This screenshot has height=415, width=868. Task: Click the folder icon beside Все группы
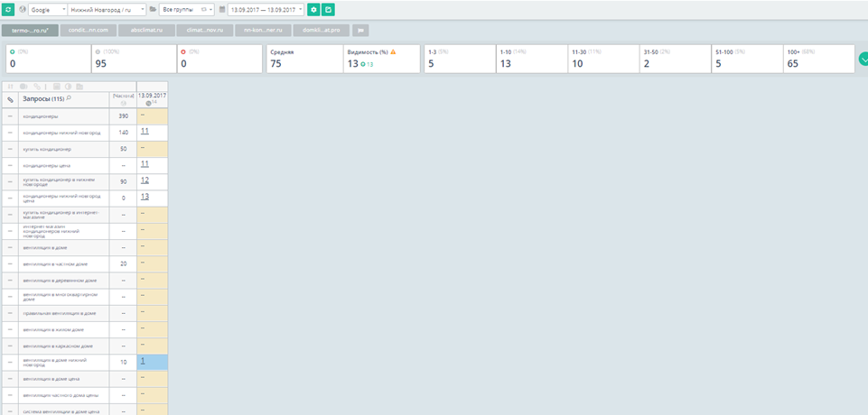point(153,9)
